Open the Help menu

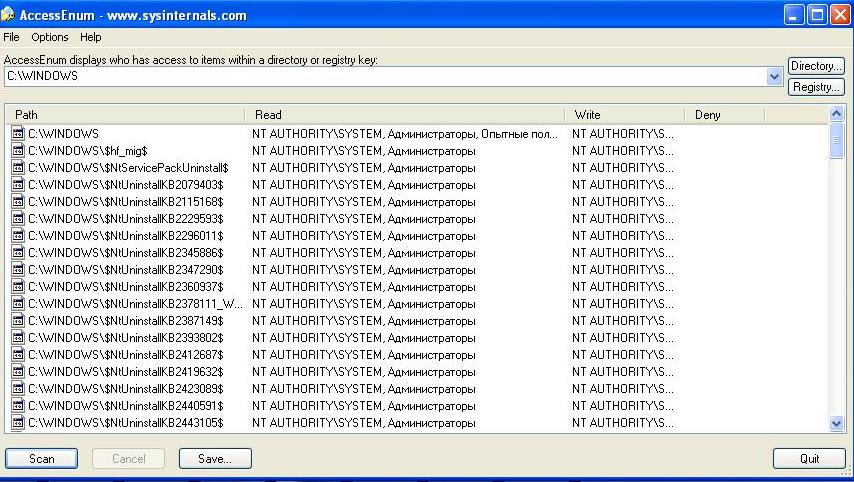coord(90,37)
